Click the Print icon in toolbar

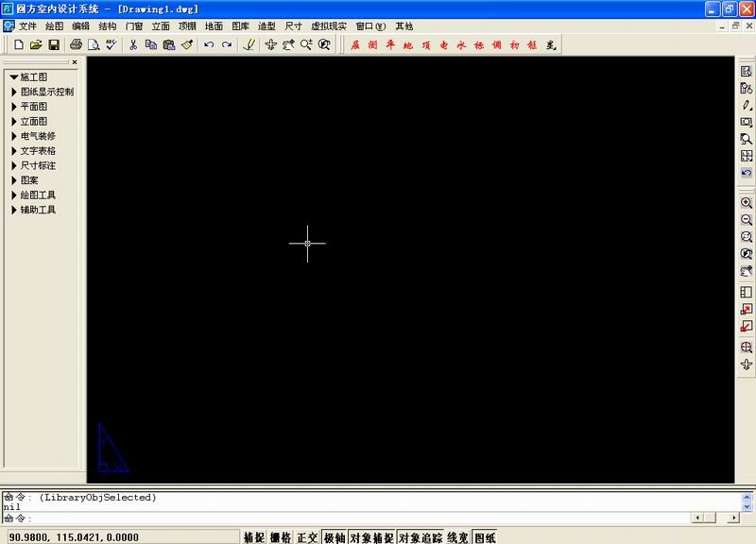[76, 44]
